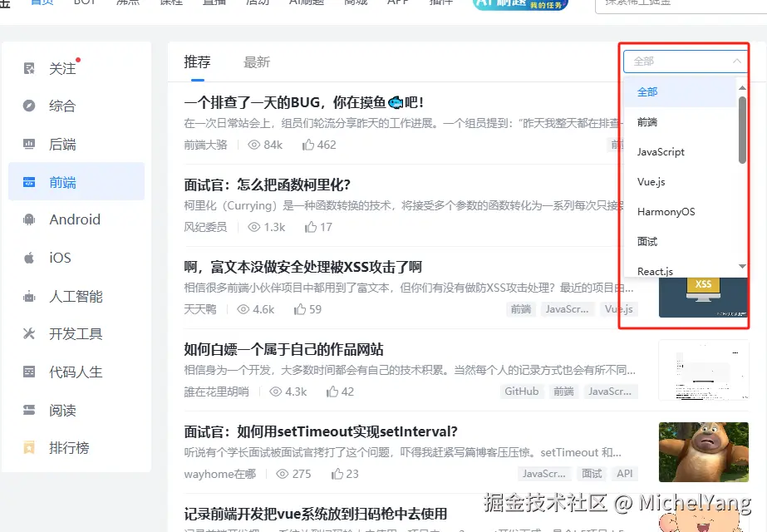This screenshot has width=767, height=532.
Task: Click the 排行榜 ranking icon
Action: (27, 448)
